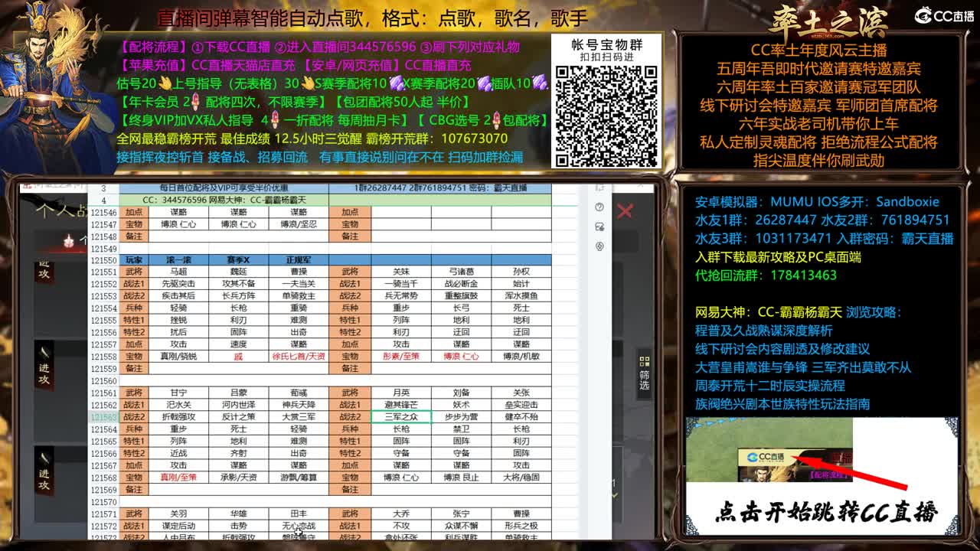This screenshot has height=551, width=980.
Task: Select the first 进攻 banner in game panel
Action: (x=44, y=274)
